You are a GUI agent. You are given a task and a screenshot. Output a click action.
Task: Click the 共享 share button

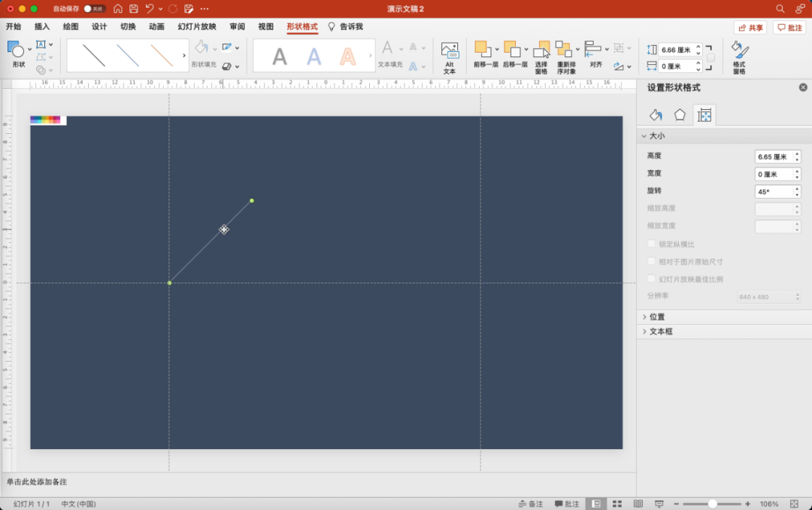(750, 28)
